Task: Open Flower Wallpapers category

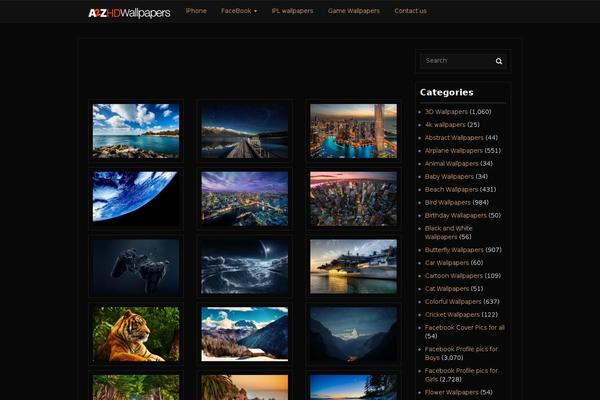Action: point(452,392)
